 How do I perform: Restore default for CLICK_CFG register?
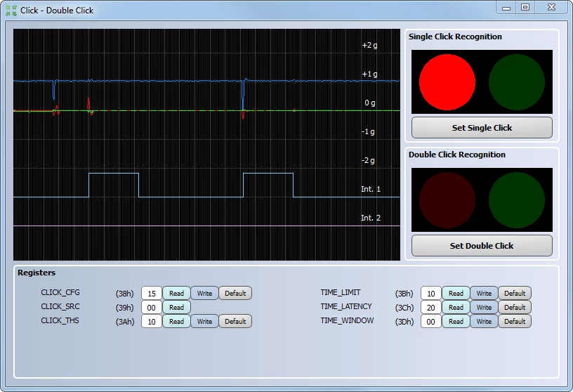pyautogui.click(x=235, y=293)
